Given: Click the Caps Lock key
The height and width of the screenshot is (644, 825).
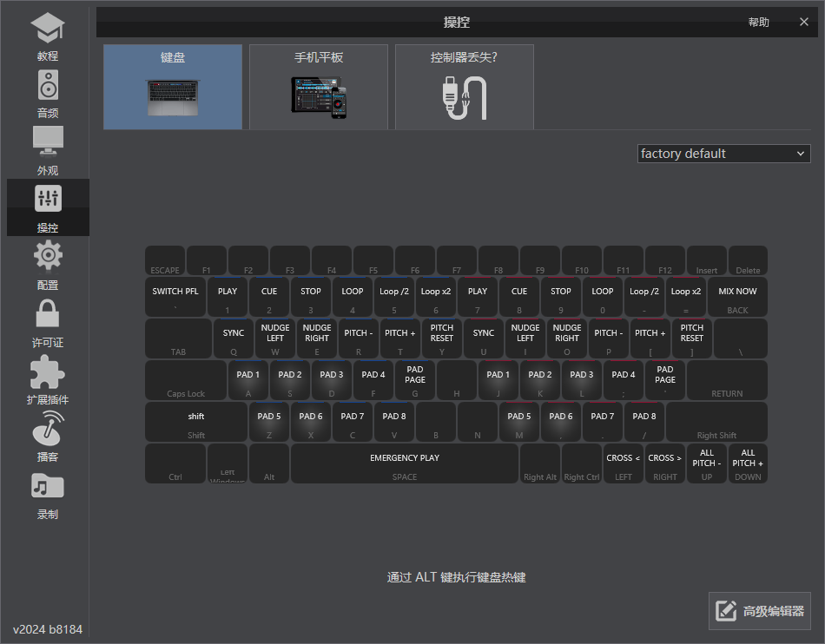Looking at the screenshot, I should click(186, 380).
